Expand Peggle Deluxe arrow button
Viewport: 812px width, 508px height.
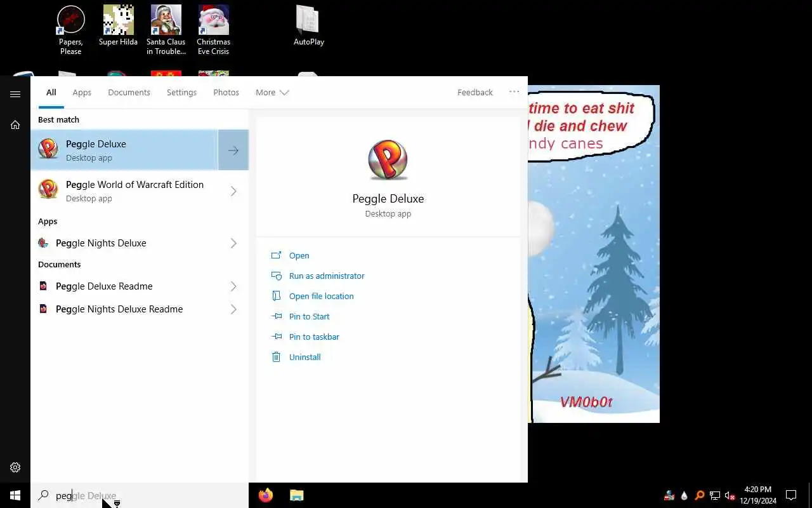tap(233, 150)
